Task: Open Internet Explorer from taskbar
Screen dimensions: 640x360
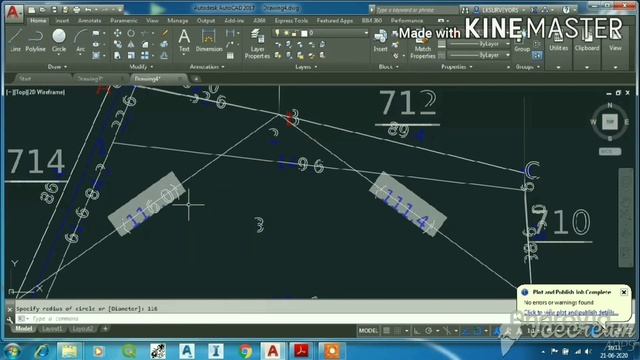Action: (42, 351)
